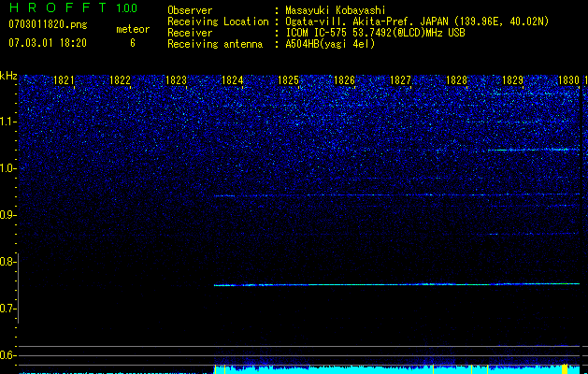Click the Observer field label
Image resolution: width=588 pixels, height=374 pixels.
pyautogui.click(x=190, y=10)
